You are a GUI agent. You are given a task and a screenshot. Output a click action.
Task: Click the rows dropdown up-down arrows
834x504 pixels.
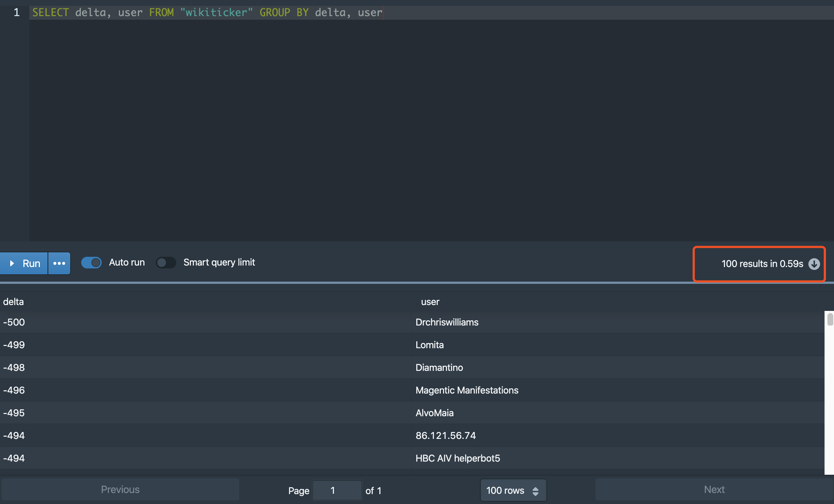point(536,491)
